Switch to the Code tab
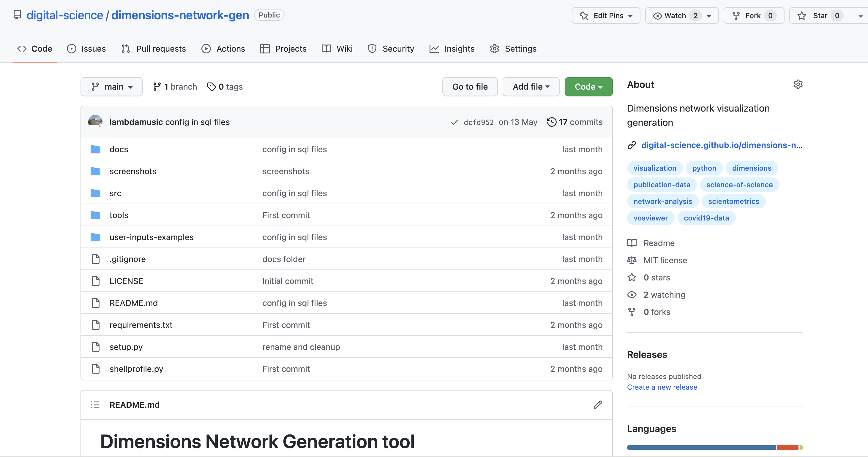 [x=35, y=49]
